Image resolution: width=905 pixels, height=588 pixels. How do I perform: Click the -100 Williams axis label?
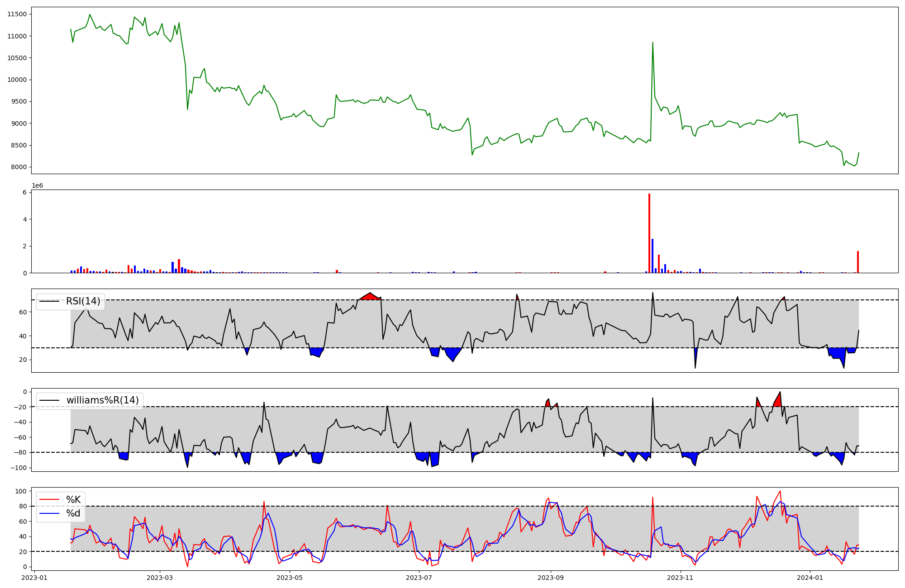tap(19, 468)
